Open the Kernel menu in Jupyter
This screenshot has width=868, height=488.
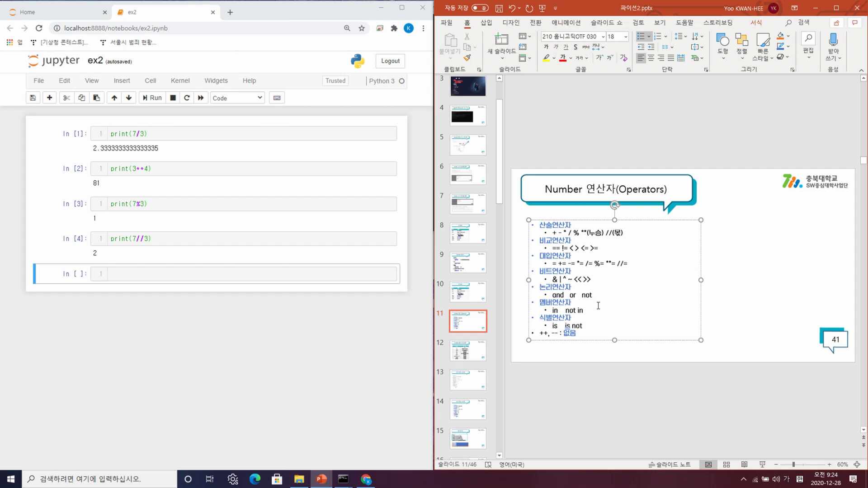[180, 80]
